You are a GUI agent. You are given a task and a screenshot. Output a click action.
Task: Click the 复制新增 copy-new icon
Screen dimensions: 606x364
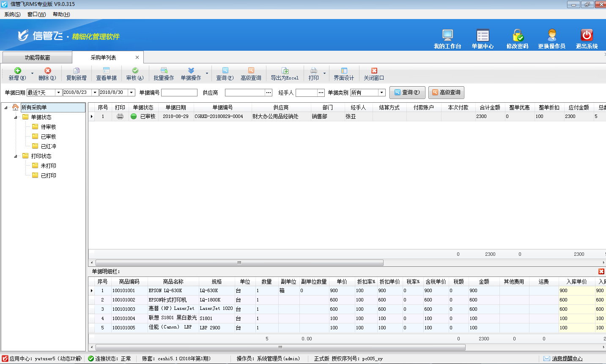point(77,71)
